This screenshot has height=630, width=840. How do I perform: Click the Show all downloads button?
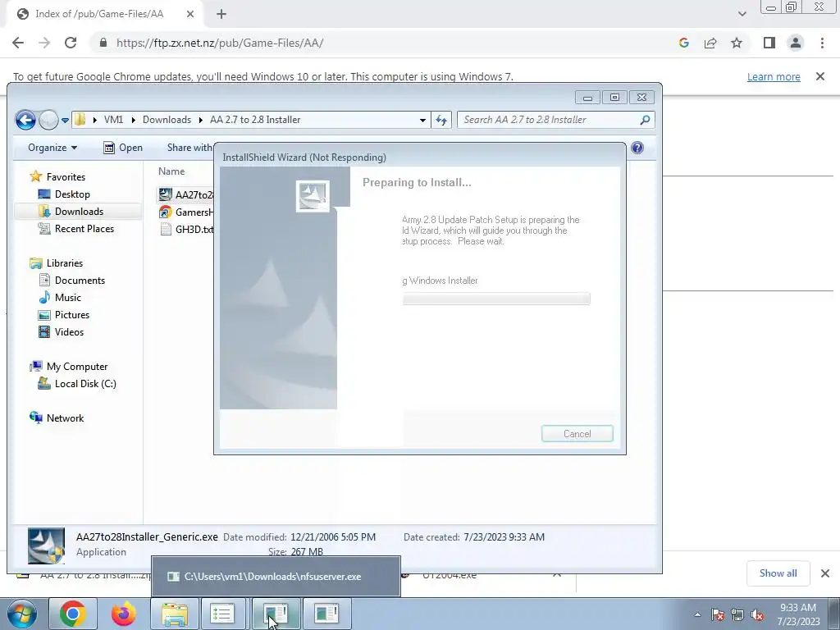click(778, 573)
